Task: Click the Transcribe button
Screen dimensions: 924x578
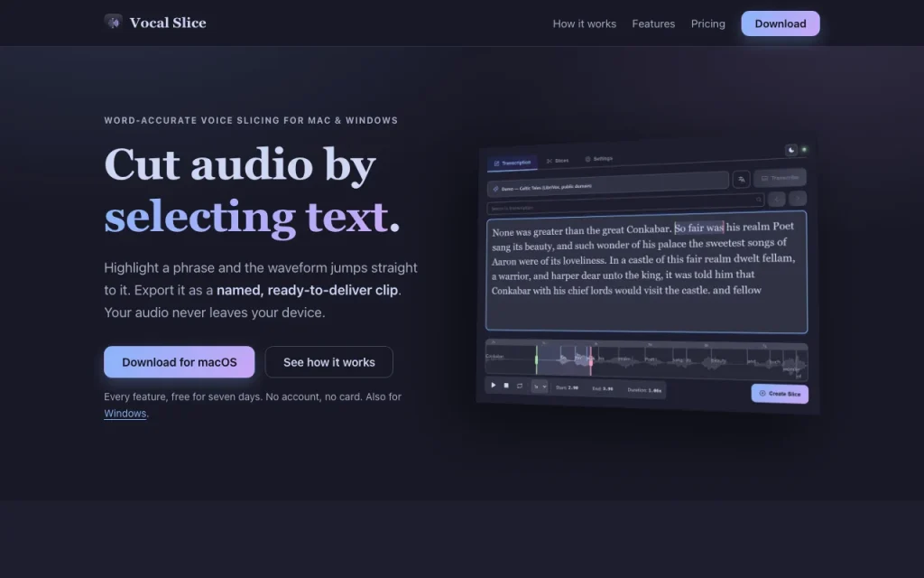Action: [x=780, y=178]
